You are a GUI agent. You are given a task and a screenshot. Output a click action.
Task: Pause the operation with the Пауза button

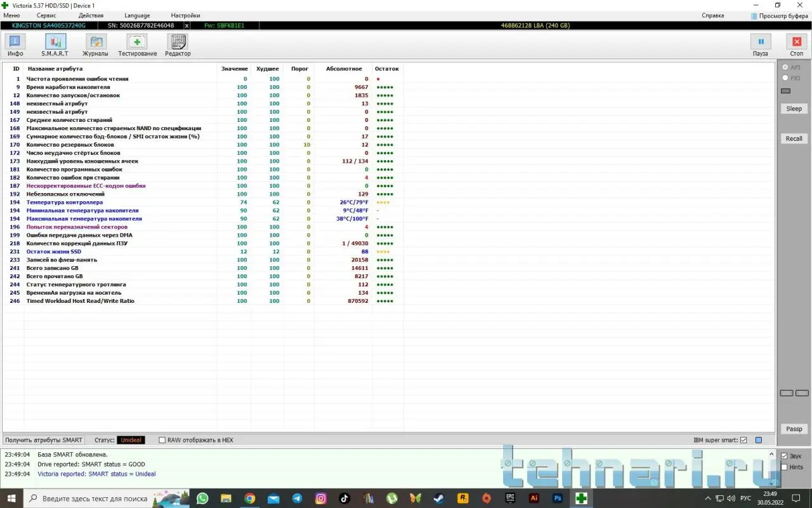coord(761,45)
